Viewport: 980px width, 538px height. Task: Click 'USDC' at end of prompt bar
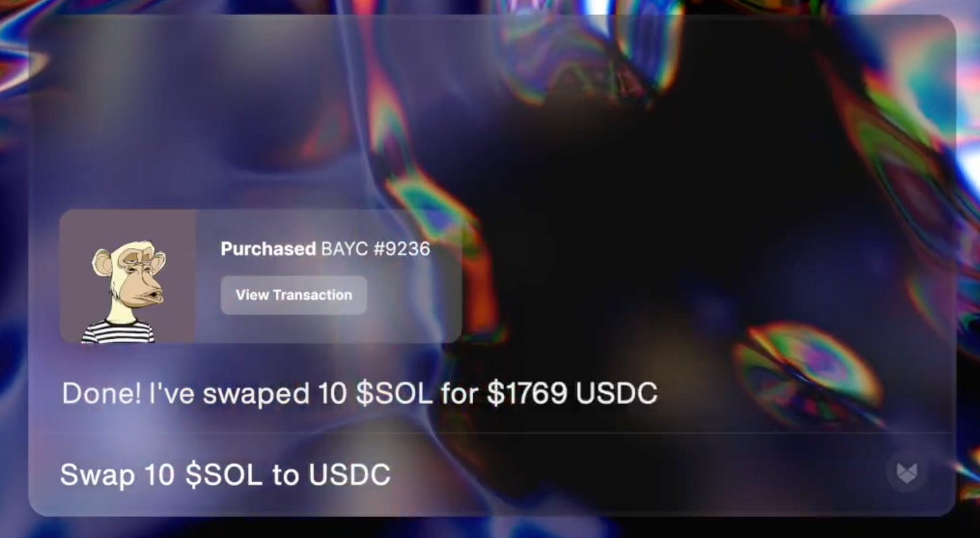pos(349,475)
